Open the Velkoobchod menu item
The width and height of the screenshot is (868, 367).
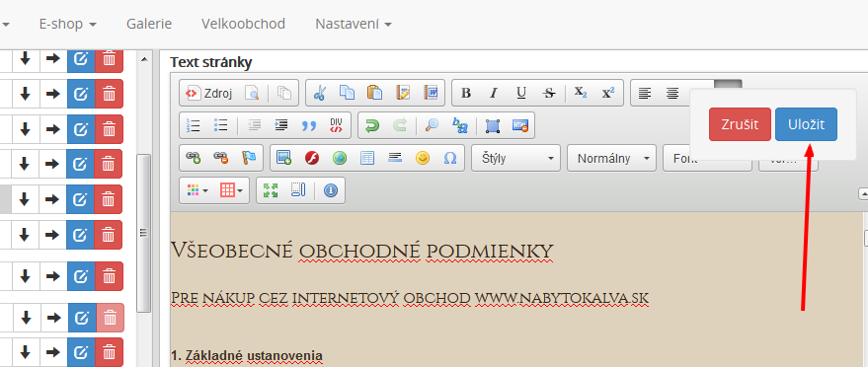tap(244, 24)
